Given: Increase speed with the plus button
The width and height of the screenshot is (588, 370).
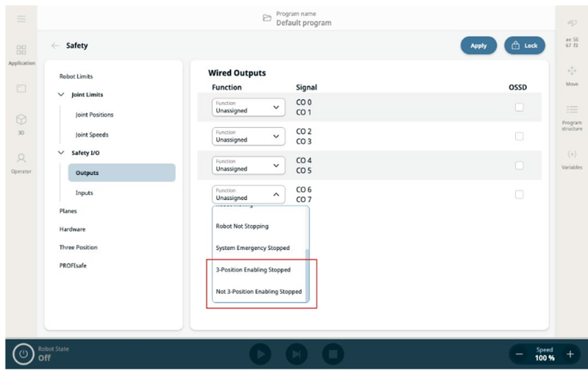Looking at the screenshot, I should [x=570, y=354].
